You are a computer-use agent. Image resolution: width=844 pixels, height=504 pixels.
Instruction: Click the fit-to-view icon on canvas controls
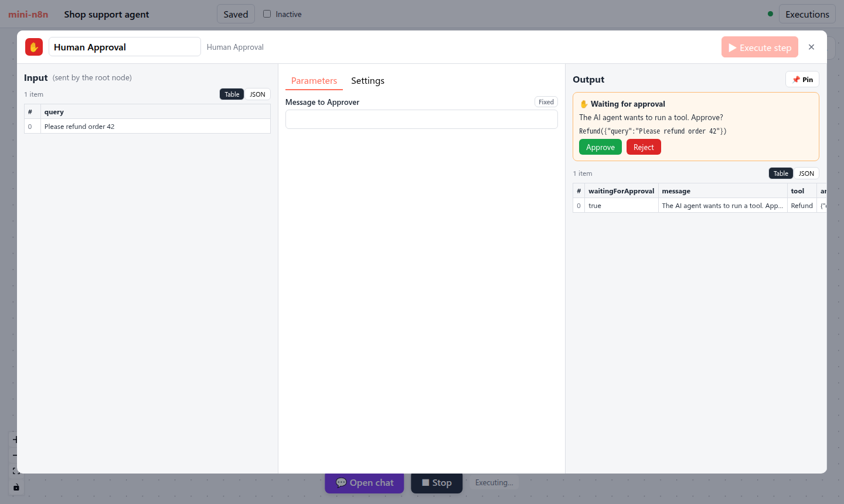[x=16, y=471]
